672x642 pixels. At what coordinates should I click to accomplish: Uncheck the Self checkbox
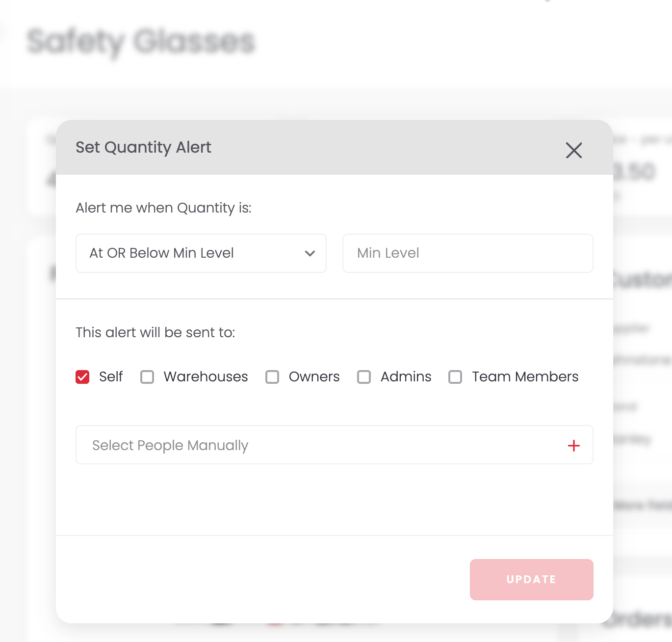point(82,377)
